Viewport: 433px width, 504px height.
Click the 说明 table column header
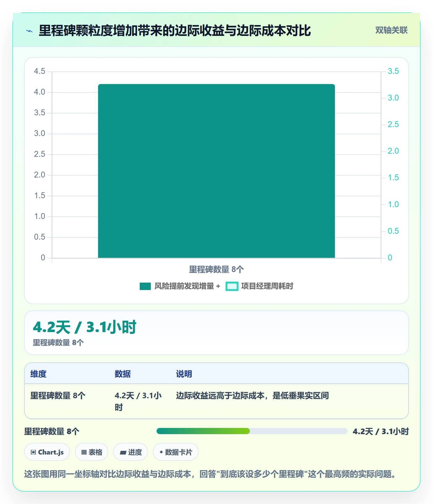pyautogui.click(x=184, y=374)
